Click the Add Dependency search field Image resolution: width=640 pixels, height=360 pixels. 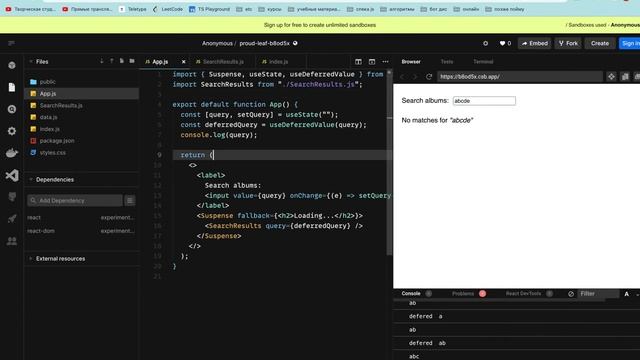tap(75, 200)
